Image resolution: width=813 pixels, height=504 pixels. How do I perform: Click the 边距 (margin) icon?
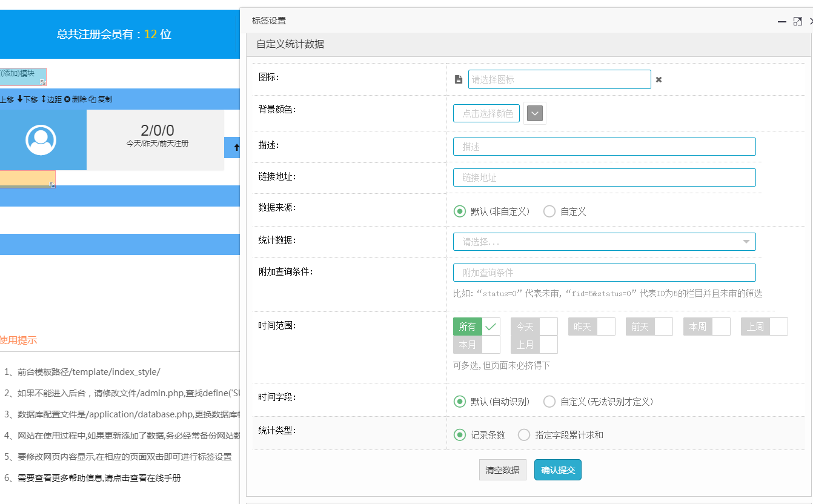(44, 99)
